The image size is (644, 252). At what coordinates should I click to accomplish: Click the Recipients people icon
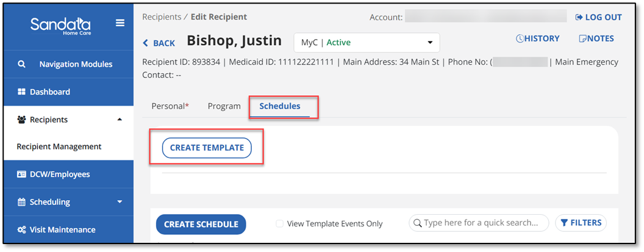[21, 120]
